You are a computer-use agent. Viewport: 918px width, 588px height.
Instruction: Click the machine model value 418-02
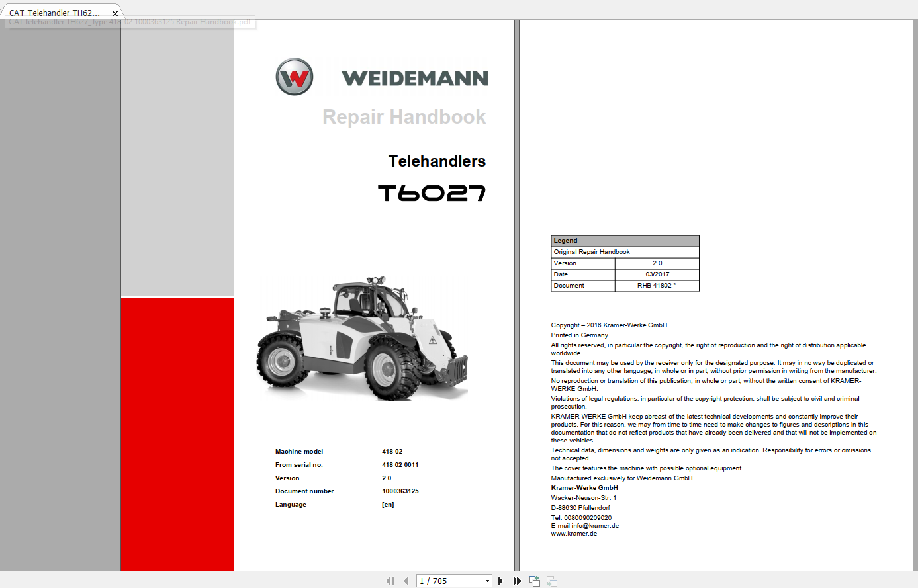[392, 452]
